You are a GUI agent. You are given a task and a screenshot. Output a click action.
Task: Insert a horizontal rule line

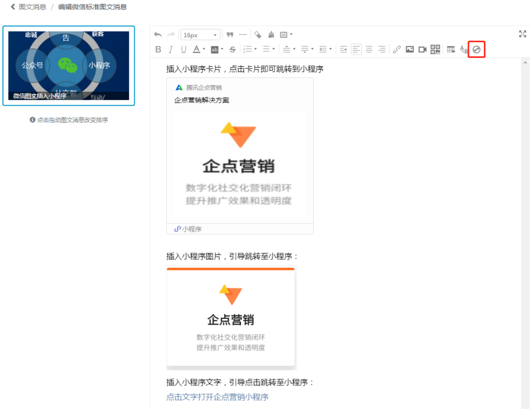(243, 35)
